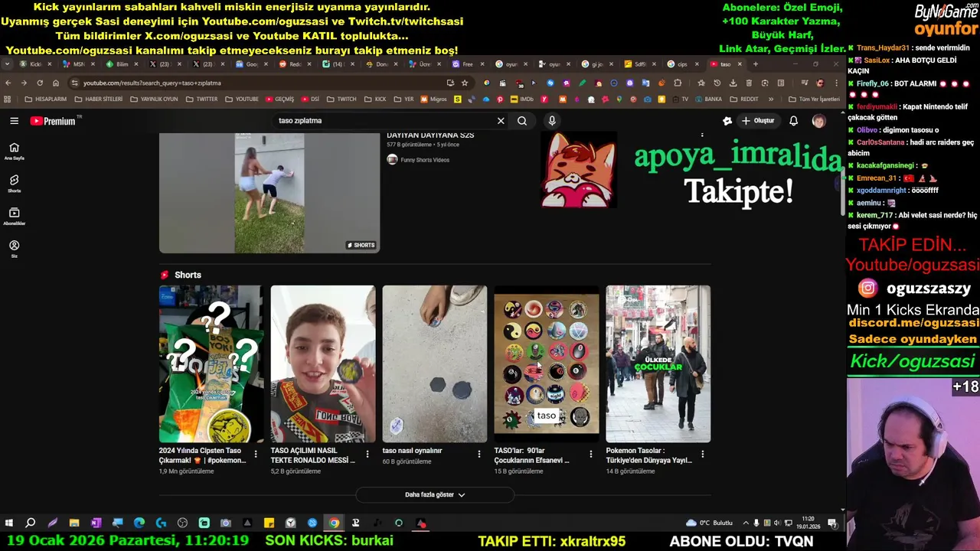Screen dimensions: 980x551
Task: Open REDDIT bookmarks folder
Action: 744,99
